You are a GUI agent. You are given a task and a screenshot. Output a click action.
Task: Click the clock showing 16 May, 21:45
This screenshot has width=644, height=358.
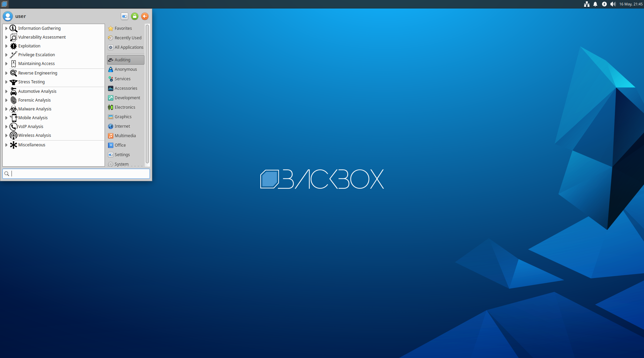click(631, 4)
